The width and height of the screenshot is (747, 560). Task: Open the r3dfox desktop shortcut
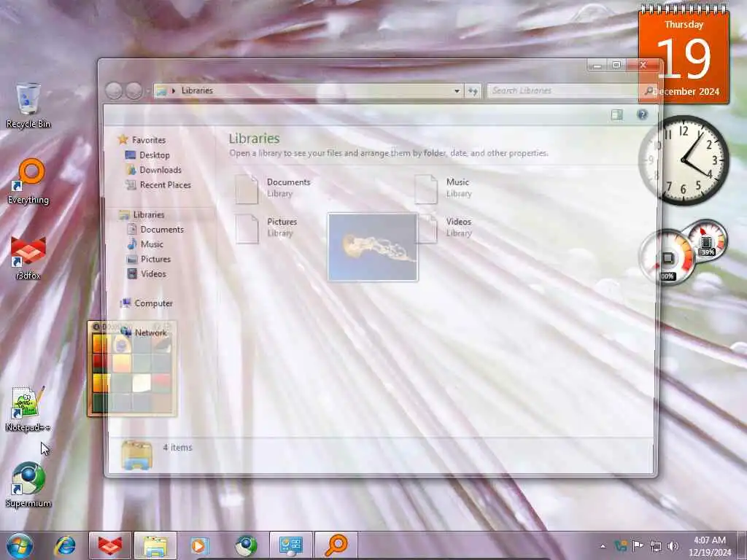(x=28, y=257)
